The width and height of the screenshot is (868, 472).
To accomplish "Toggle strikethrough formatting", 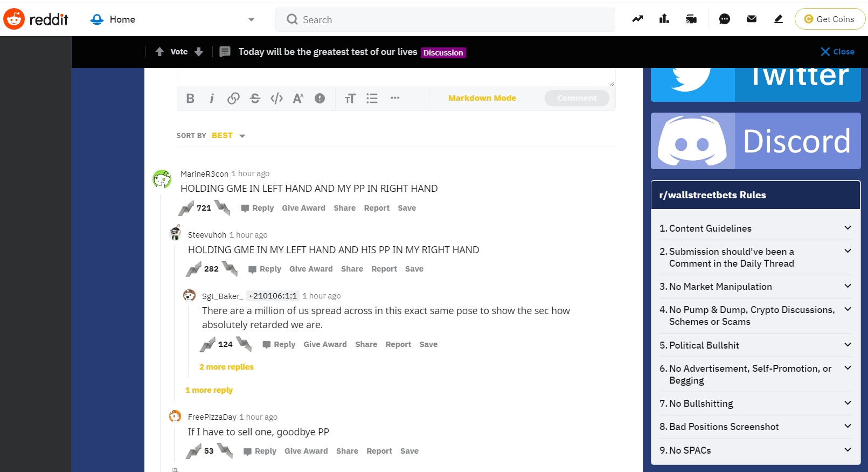I will click(x=255, y=98).
